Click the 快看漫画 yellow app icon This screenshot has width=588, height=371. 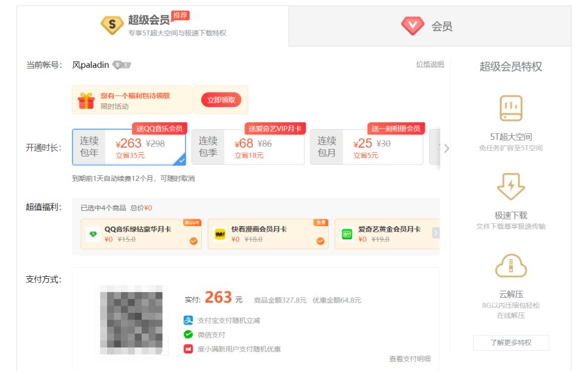click(x=220, y=234)
